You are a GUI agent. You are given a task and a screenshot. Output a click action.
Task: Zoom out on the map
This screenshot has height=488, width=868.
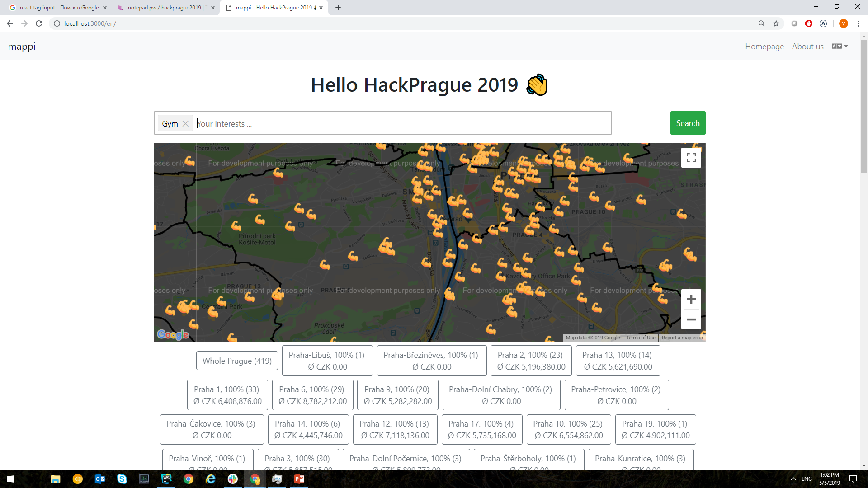click(x=691, y=319)
